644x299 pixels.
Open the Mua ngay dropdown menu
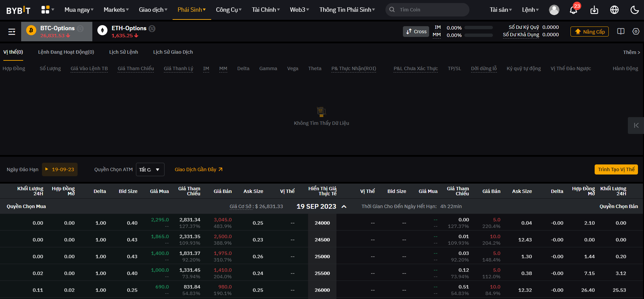(79, 10)
